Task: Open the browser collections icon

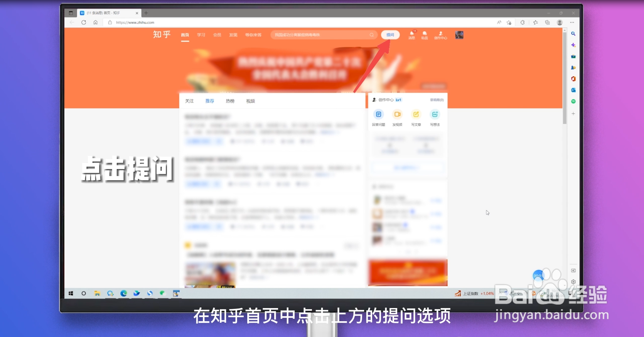Action: point(548,22)
